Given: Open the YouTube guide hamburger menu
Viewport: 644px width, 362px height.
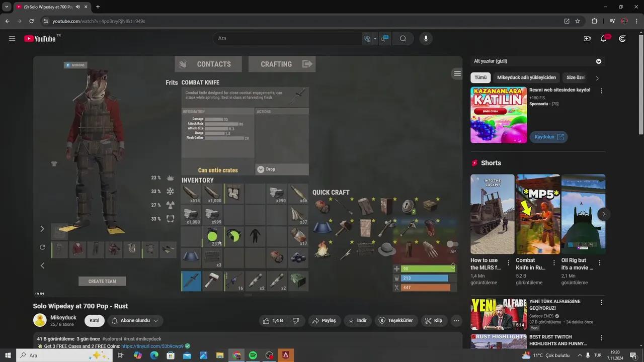Looking at the screenshot, I should (12, 39).
